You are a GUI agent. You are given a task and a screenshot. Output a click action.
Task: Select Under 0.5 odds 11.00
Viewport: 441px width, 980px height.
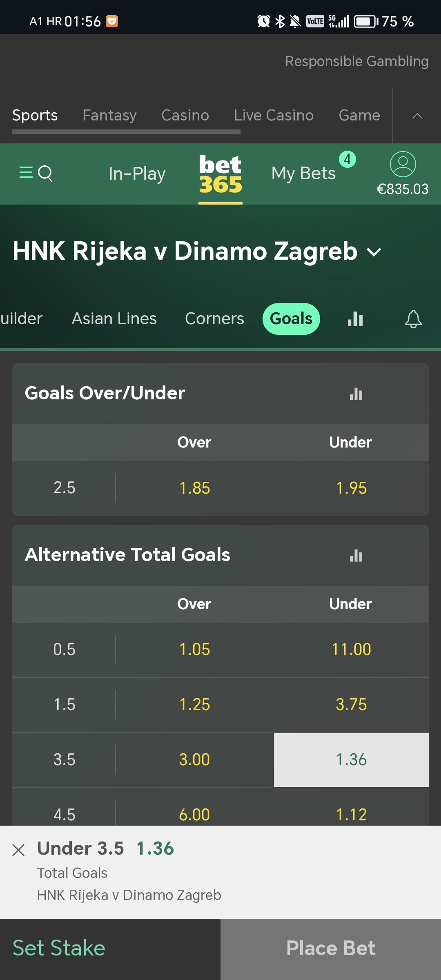pyautogui.click(x=351, y=650)
